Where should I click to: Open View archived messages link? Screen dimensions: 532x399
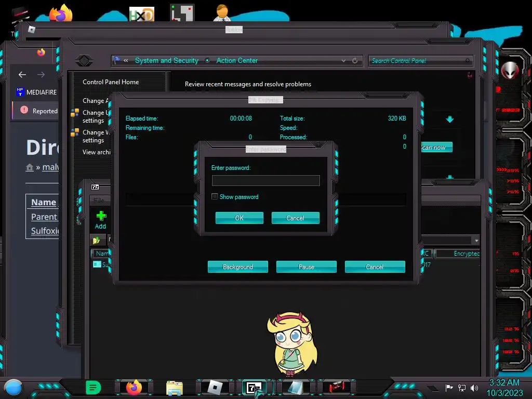coord(96,152)
